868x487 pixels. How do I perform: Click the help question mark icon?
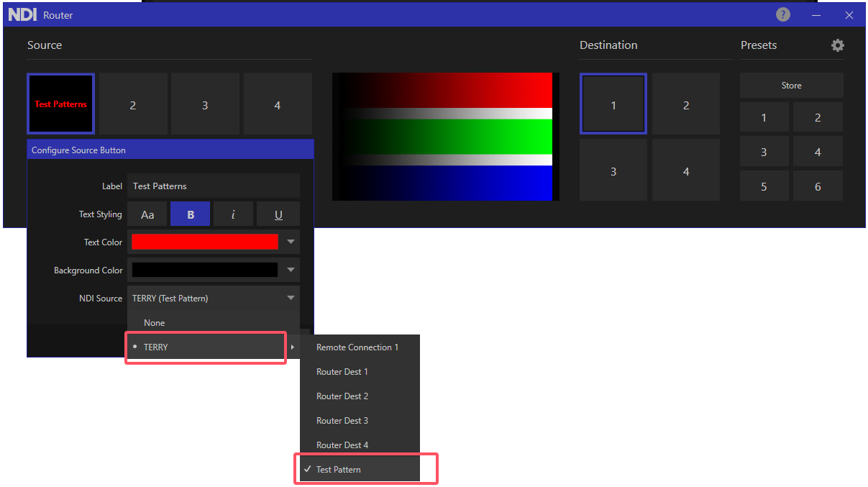point(783,14)
